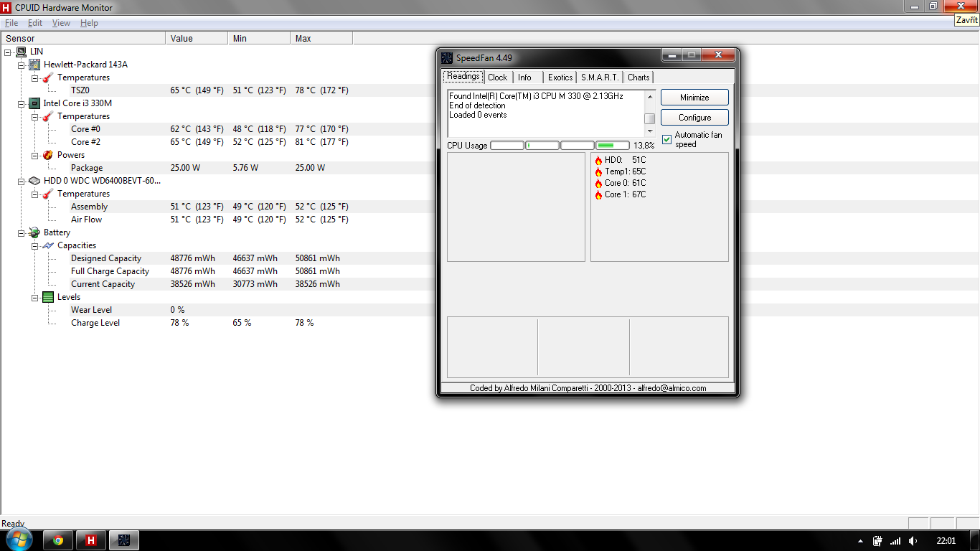Click the SpeedFan log scrollbar up arrow

pyautogui.click(x=650, y=96)
